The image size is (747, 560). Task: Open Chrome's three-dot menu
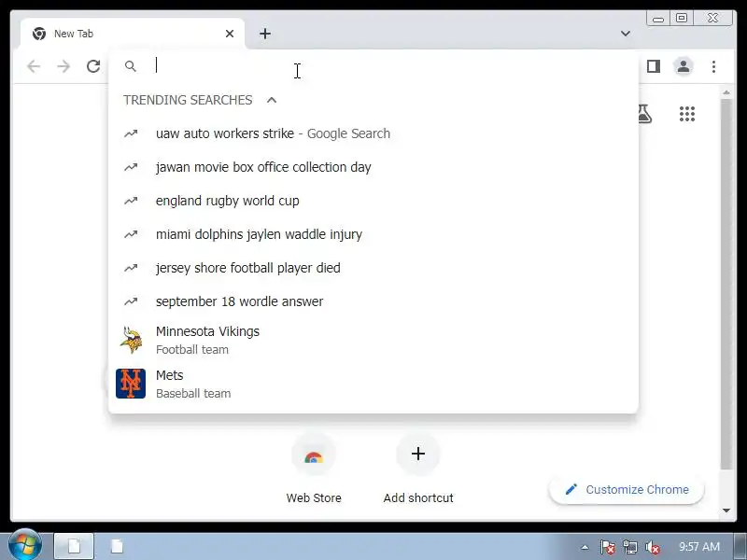click(x=713, y=66)
